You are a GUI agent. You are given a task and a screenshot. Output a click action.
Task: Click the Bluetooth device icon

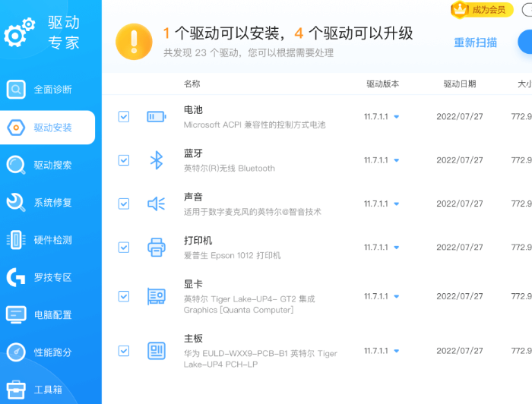pos(156,160)
